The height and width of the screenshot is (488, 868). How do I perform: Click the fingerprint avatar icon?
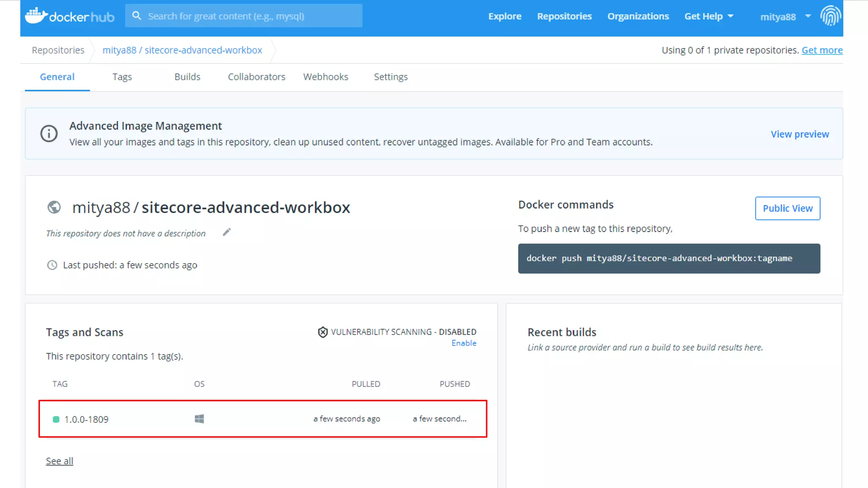830,16
